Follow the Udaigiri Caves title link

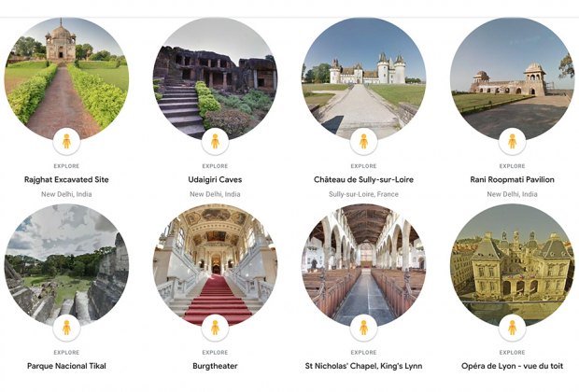[216, 180]
